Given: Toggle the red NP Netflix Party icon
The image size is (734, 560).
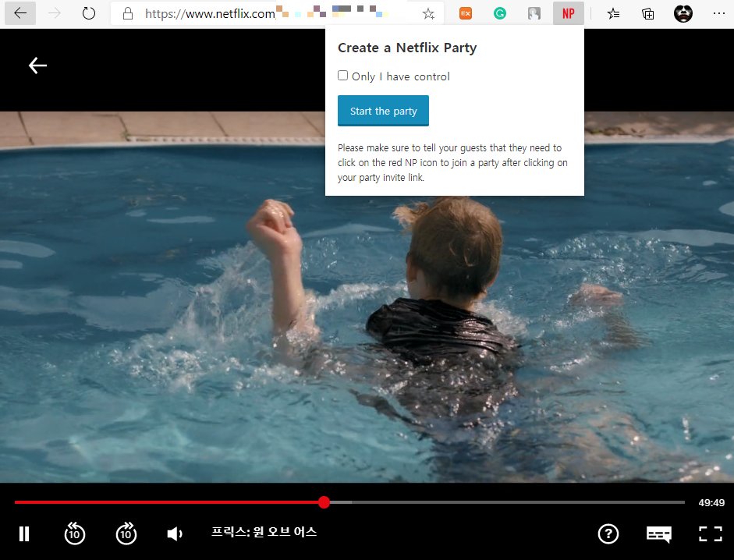Looking at the screenshot, I should click(569, 13).
